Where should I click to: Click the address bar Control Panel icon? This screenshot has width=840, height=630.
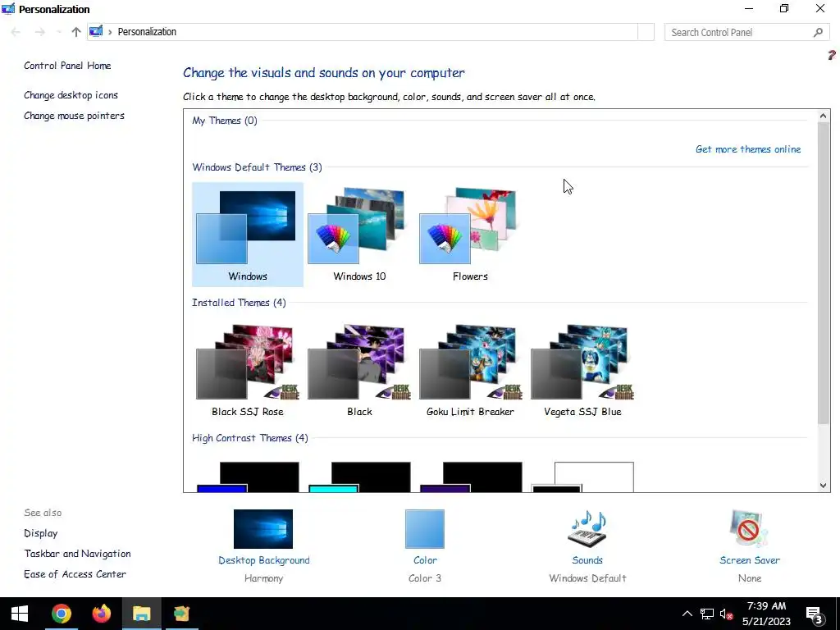96,31
